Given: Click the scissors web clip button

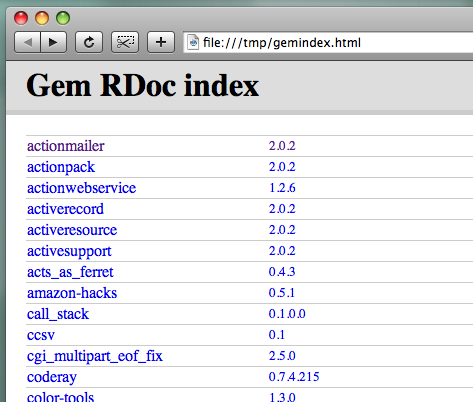Looking at the screenshot, I should coord(125,42).
